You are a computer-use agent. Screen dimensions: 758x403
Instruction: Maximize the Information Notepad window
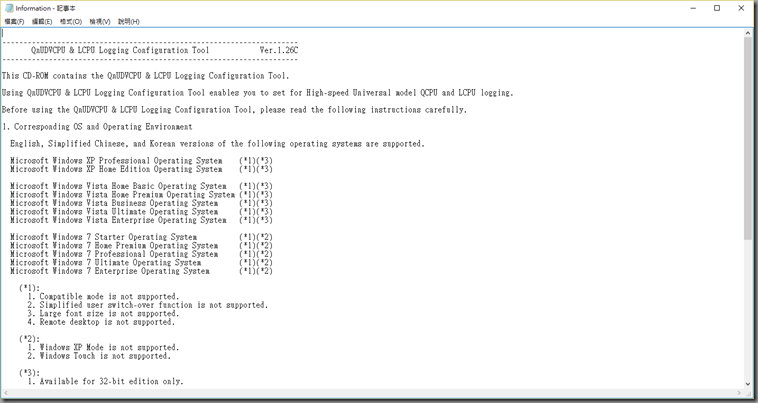(x=717, y=8)
